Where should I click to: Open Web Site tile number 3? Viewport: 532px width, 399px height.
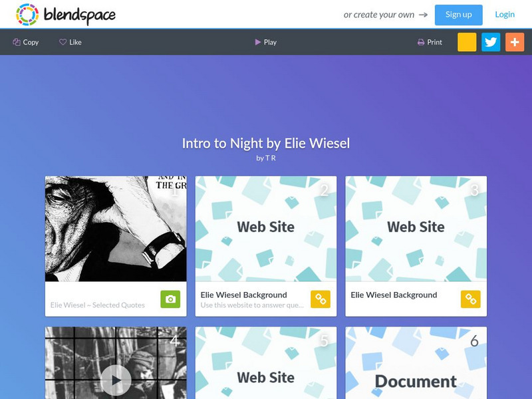click(416, 229)
